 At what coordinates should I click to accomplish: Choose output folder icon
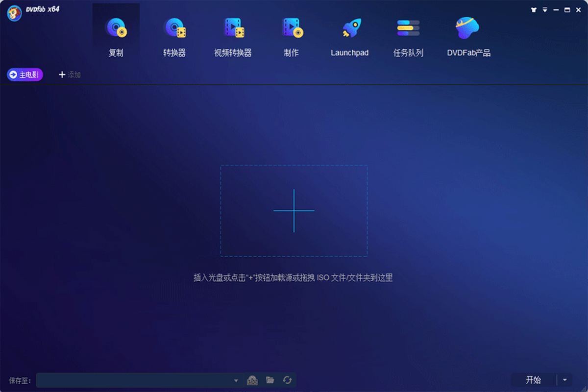(x=270, y=380)
